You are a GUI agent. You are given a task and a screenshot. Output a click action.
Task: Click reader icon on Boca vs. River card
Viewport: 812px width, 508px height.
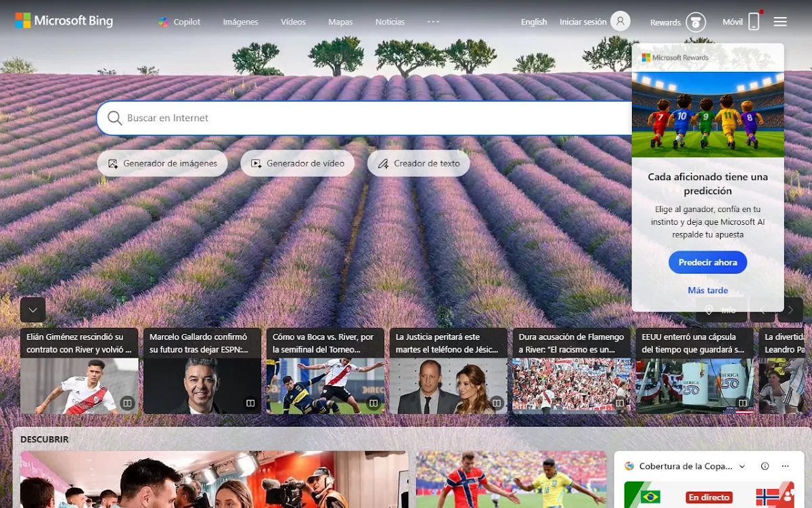click(373, 403)
